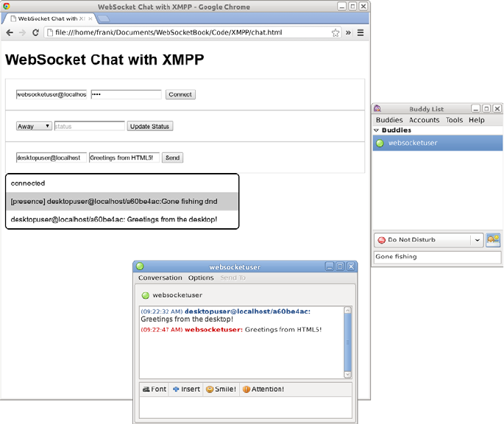Screen dimensions: 504x424
Task: Close the WebSocket Chat browser tab
Action: (x=90, y=18)
